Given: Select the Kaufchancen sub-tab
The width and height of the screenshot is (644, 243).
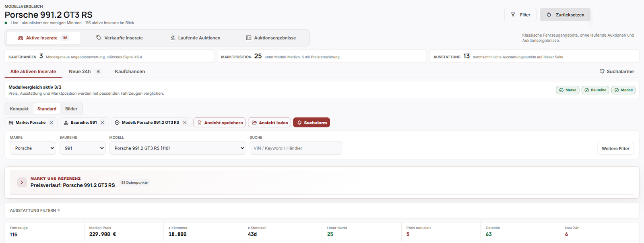Looking at the screenshot, I should (x=130, y=71).
